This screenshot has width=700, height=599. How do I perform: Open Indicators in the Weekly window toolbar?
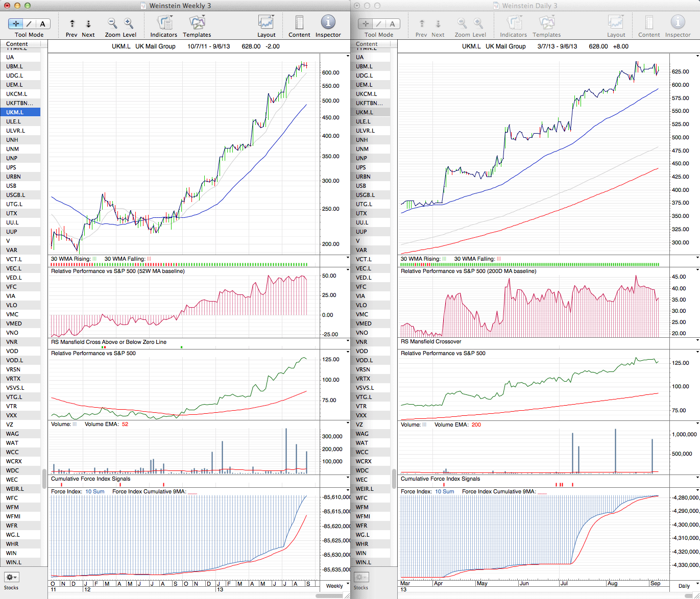pyautogui.click(x=164, y=23)
